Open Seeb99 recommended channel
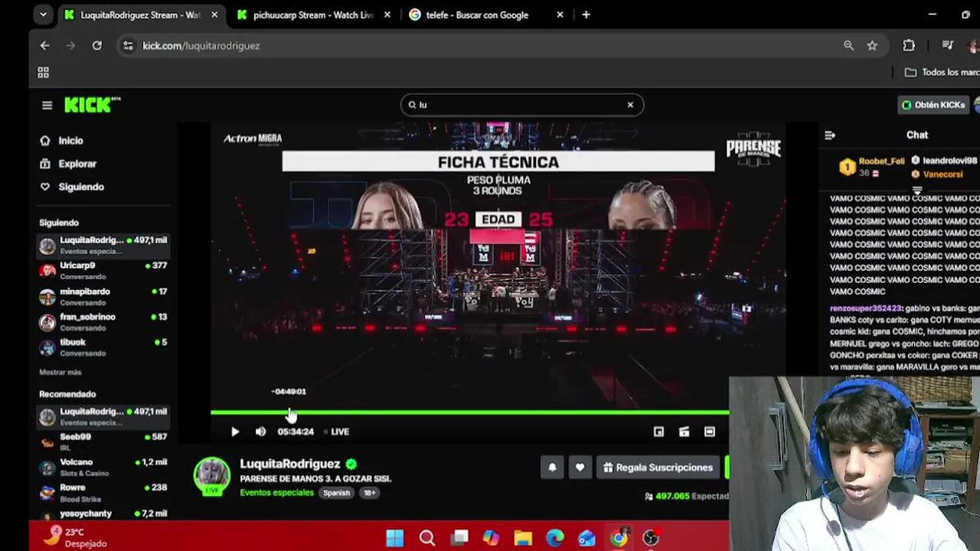Screen dimensions: 980x551 [x=103, y=441]
